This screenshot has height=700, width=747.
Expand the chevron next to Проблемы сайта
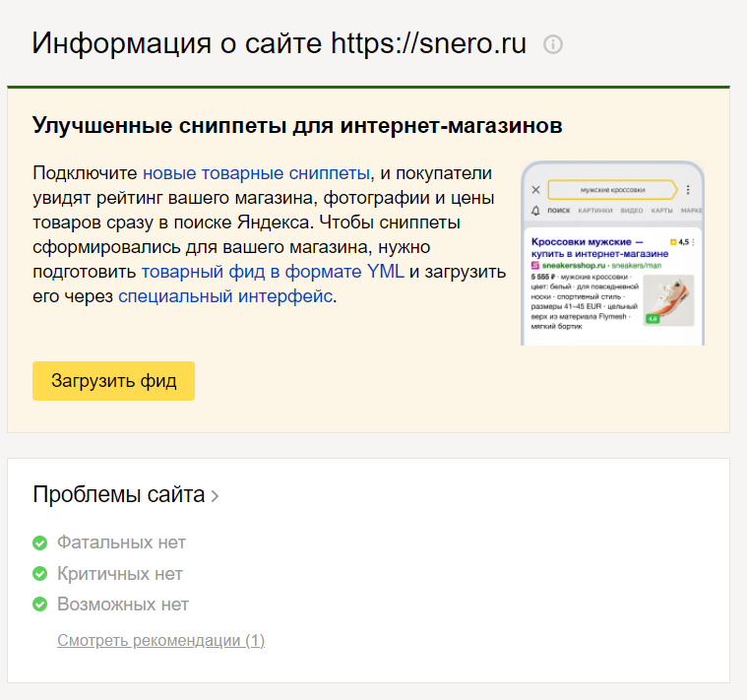215,496
